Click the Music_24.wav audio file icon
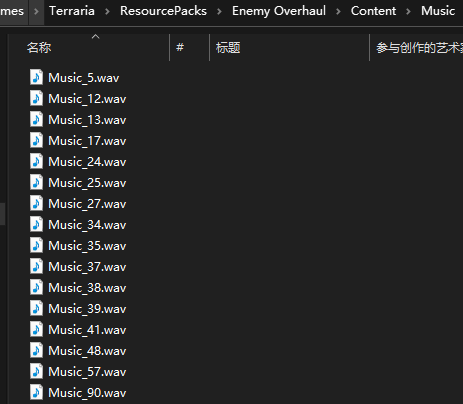Screen dimensions: 463x404 [36, 162]
